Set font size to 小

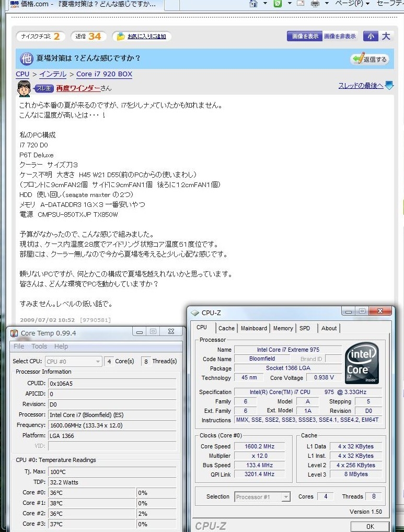(x=371, y=36)
